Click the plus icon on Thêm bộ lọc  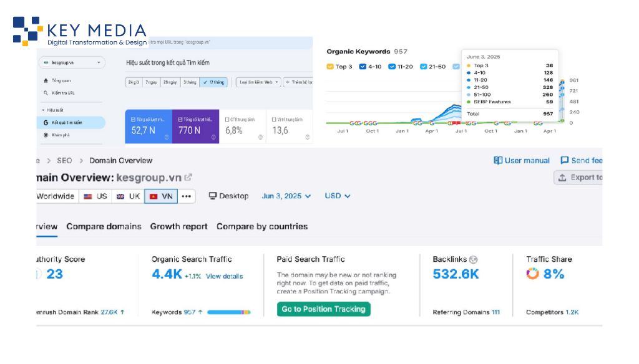pyautogui.click(x=288, y=82)
